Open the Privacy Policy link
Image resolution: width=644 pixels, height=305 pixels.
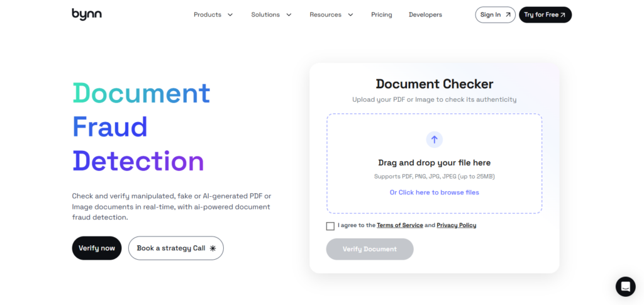[456, 225]
